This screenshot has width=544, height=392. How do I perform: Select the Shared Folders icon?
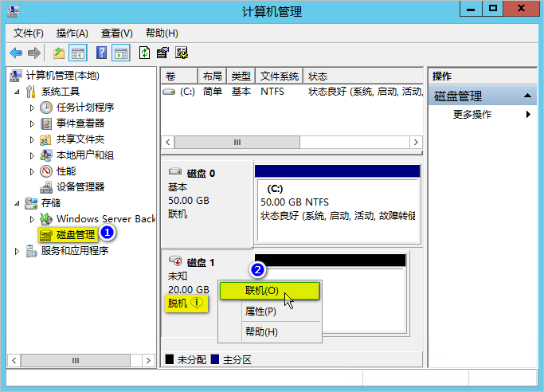[x=45, y=139]
